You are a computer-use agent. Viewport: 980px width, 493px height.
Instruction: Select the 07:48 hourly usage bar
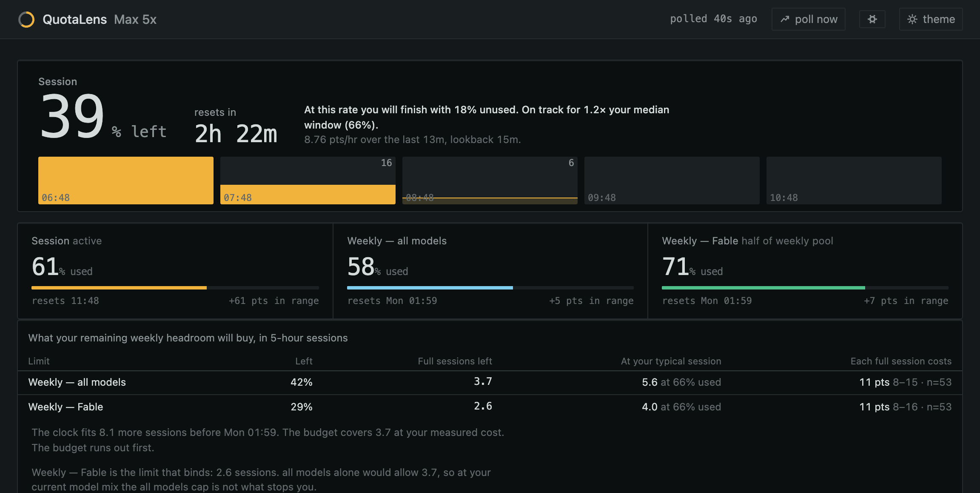click(308, 181)
